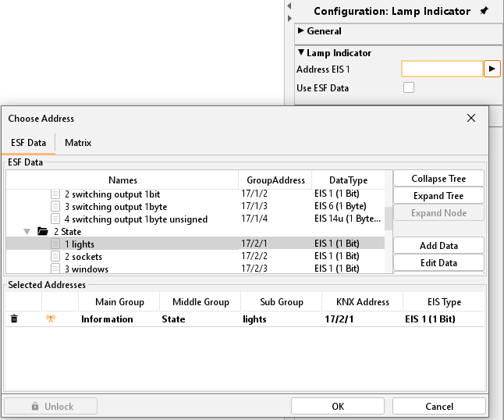504x420 pixels.
Task: Expand the General section
Action: click(x=301, y=31)
